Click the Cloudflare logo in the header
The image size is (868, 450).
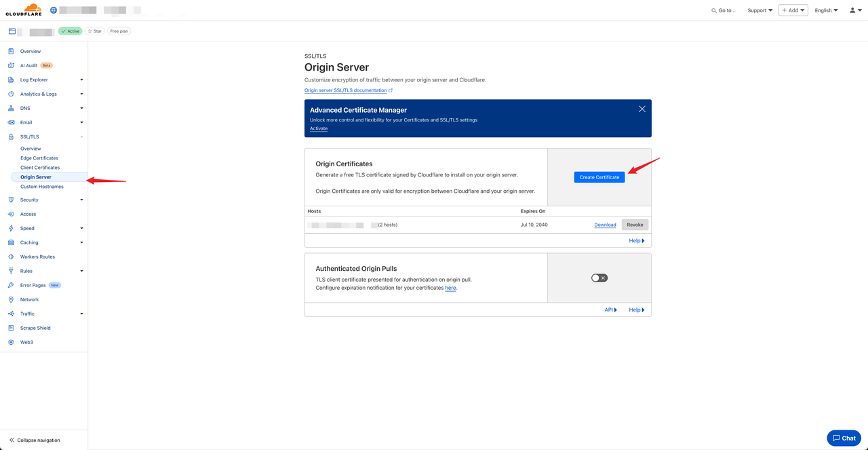tap(24, 10)
